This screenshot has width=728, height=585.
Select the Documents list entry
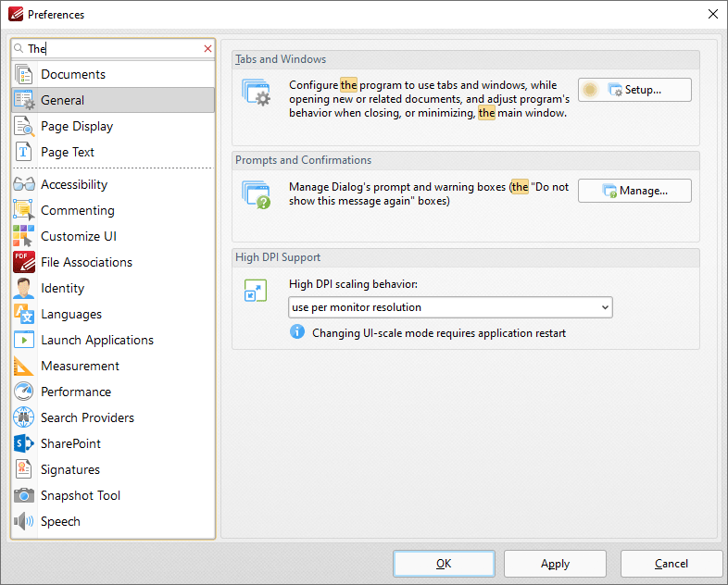[113, 74]
